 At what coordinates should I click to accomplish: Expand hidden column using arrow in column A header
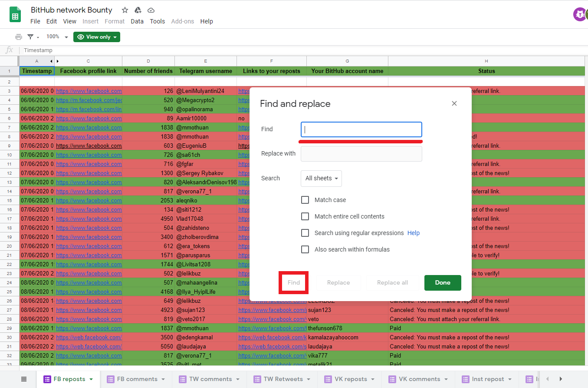51,61
